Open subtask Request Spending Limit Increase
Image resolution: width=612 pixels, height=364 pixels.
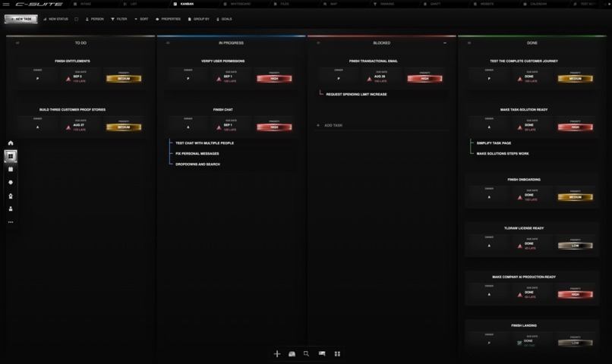[356, 95]
